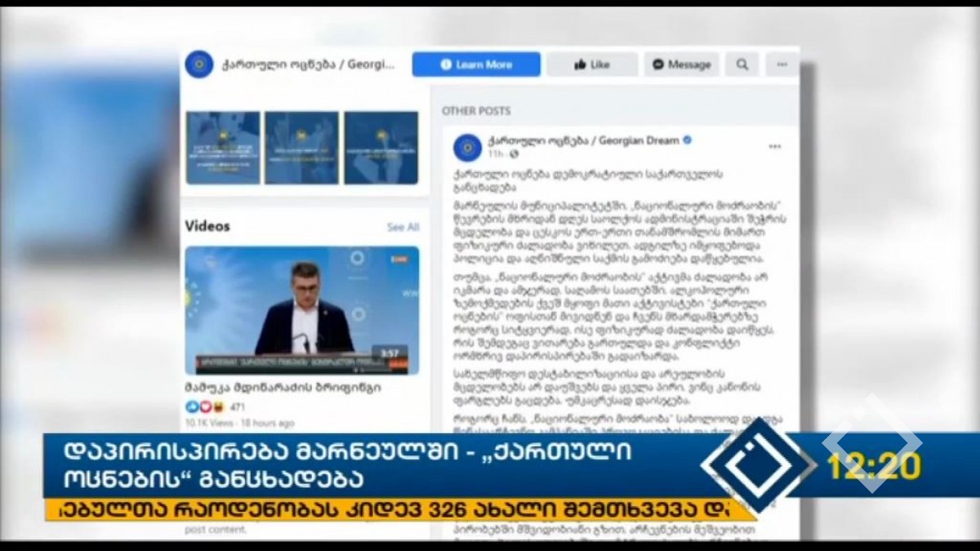Click the globe privacy icon beside the timestamp
This screenshot has width=980, height=551.
click(x=513, y=153)
